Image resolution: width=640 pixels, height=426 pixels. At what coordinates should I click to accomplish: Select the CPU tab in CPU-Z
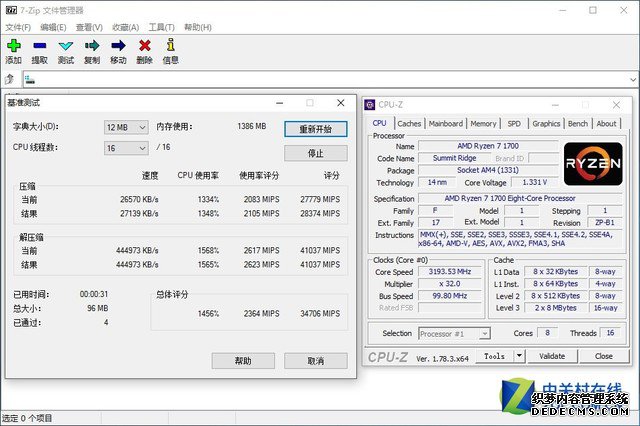click(x=380, y=123)
